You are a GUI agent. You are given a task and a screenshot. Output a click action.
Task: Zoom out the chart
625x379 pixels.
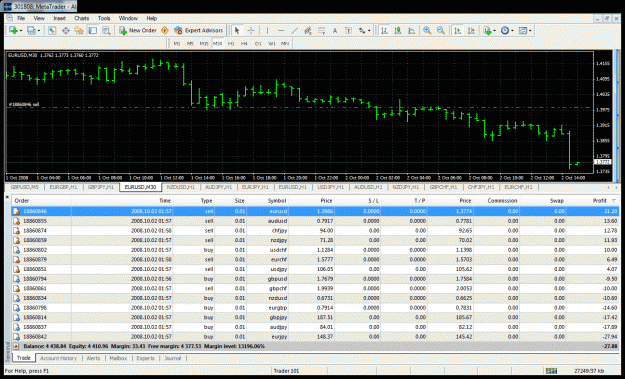coord(440,30)
